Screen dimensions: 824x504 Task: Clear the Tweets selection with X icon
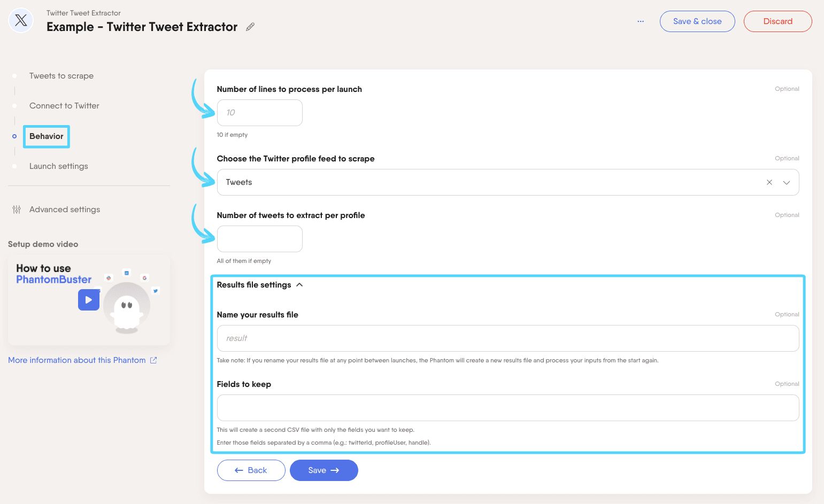(769, 182)
